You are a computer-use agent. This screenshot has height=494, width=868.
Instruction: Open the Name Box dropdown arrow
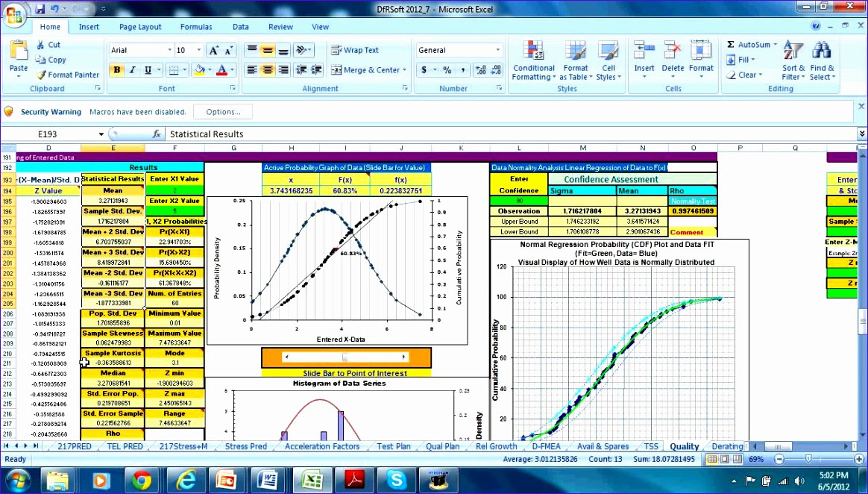tap(101, 134)
